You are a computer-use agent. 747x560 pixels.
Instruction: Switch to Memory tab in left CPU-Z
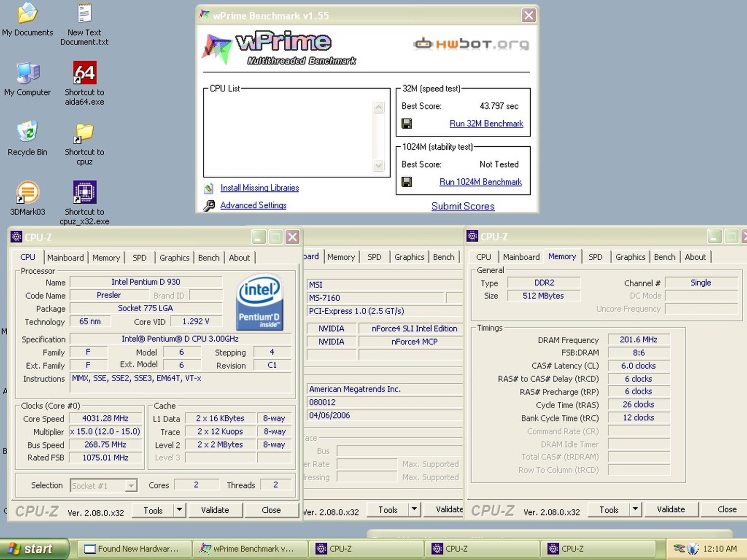[106, 258]
